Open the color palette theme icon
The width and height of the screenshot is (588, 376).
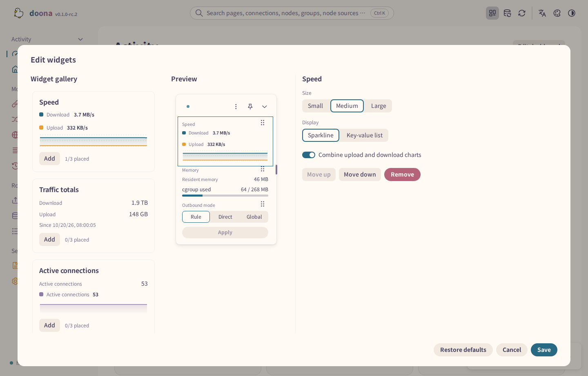tap(557, 13)
